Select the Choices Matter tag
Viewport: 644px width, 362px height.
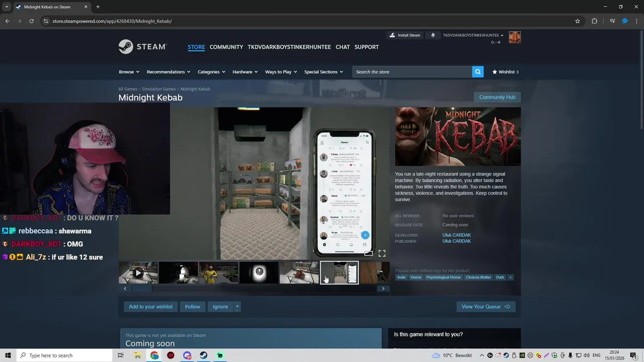[x=478, y=278]
